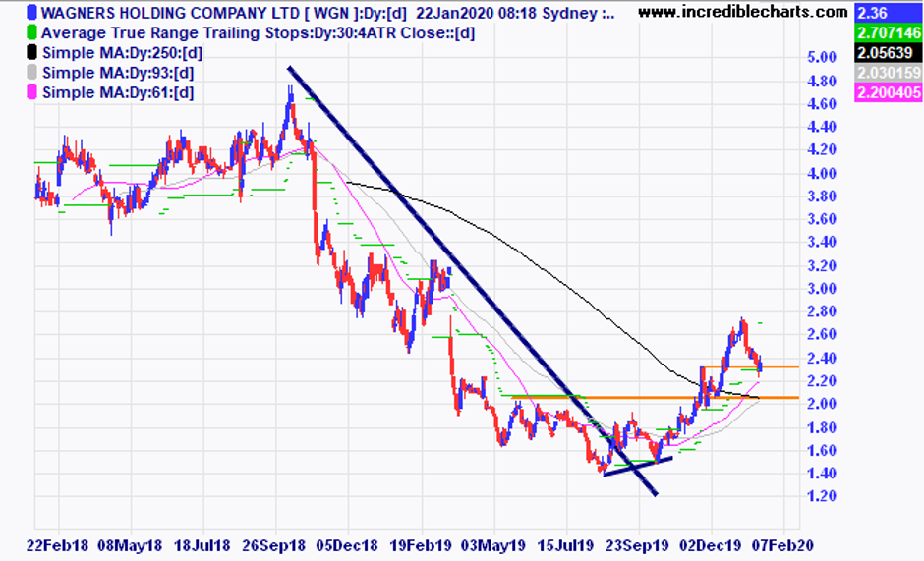Click the green 2.707146 value box
Image resolution: width=924 pixels, height=561 pixels.
pyautogui.click(x=888, y=33)
